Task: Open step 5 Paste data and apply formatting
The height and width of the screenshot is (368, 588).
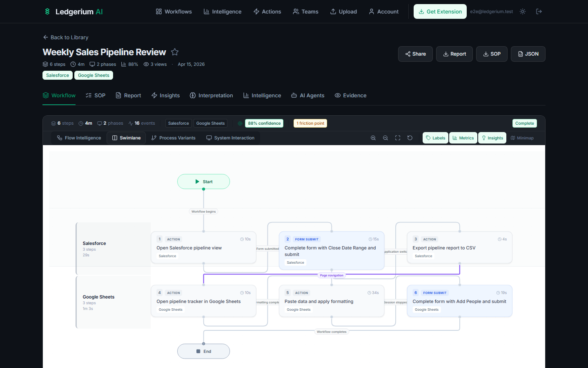Action: click(x=332, y=301)
